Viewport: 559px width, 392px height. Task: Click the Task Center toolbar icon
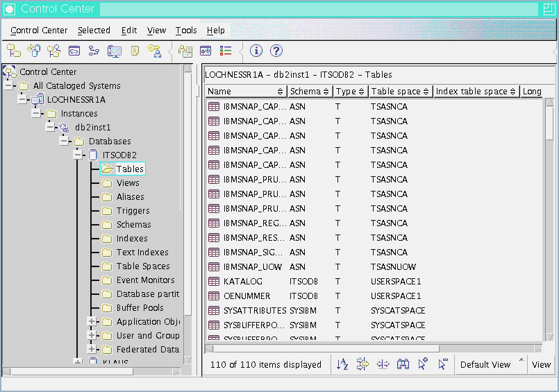point(94,51)
